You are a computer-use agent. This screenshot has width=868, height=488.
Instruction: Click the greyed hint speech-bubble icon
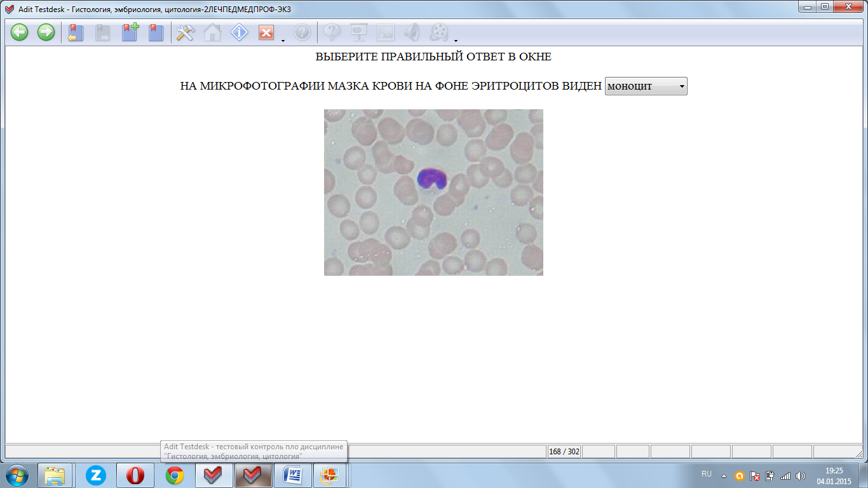tap(332, 32)
